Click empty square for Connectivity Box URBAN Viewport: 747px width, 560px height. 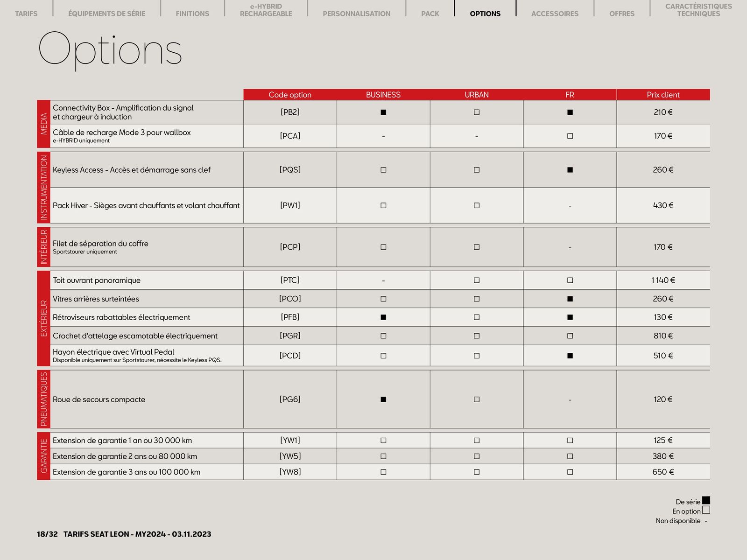tap(477, 112)
